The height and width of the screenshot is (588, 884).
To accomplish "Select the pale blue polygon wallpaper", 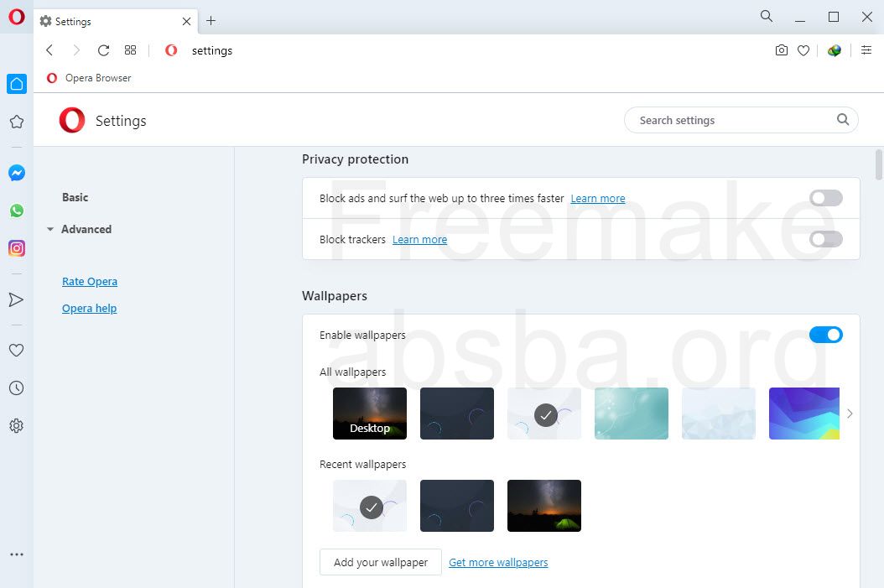I will tap(718, 414).
